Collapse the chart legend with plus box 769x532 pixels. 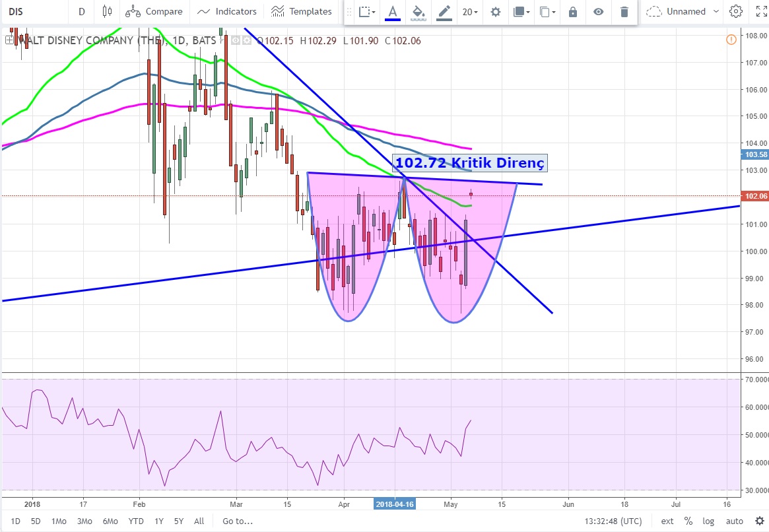(9, 41)
